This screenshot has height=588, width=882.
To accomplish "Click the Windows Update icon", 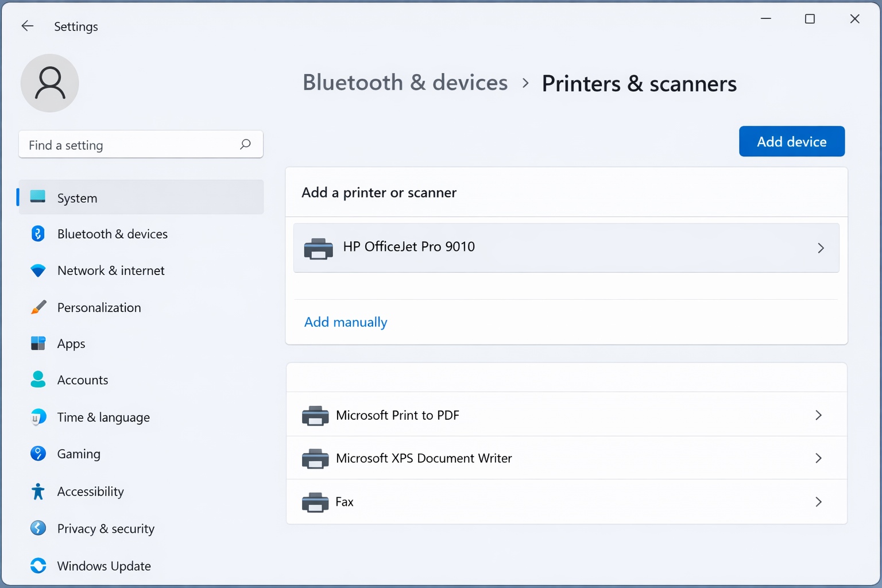I will coord(37,566).
